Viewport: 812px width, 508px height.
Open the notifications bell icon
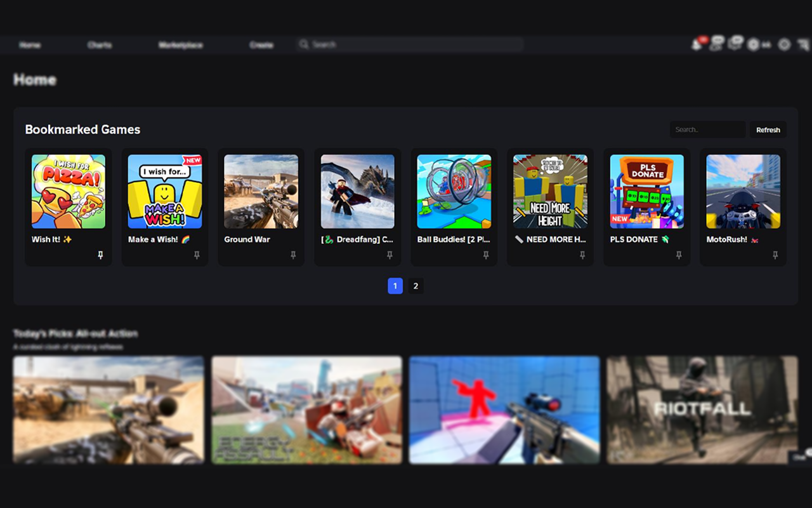pos(697,44)
